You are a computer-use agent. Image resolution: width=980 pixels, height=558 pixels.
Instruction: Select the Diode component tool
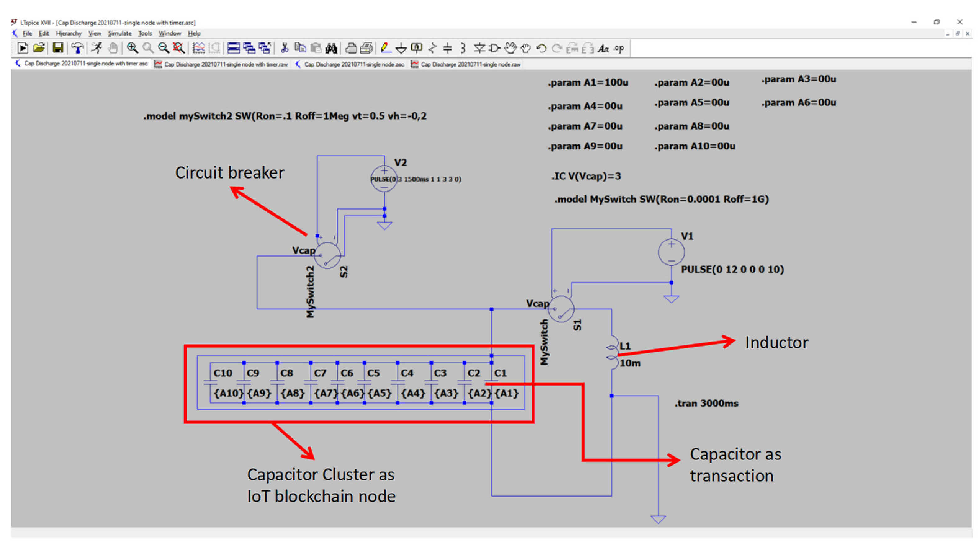[479, 48]
